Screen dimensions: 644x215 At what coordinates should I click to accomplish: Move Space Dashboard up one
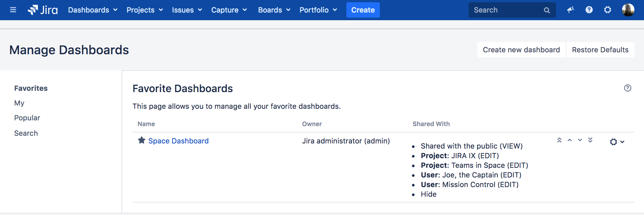[x=569, y=140]
